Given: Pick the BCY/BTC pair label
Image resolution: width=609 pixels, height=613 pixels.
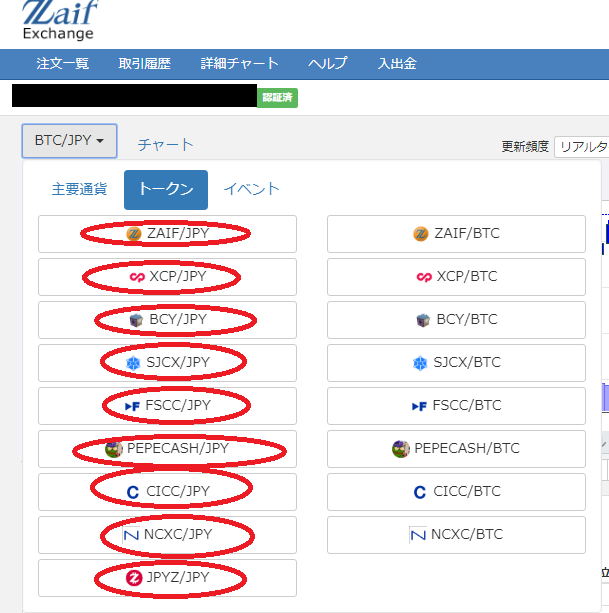Looking at the screenshot, I should [x=467, y=319].
